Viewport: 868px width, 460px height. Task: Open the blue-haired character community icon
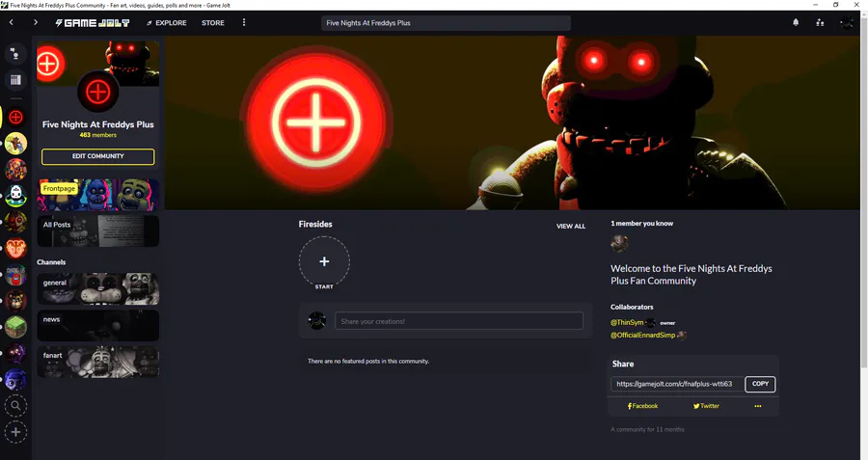coord(15,380)
